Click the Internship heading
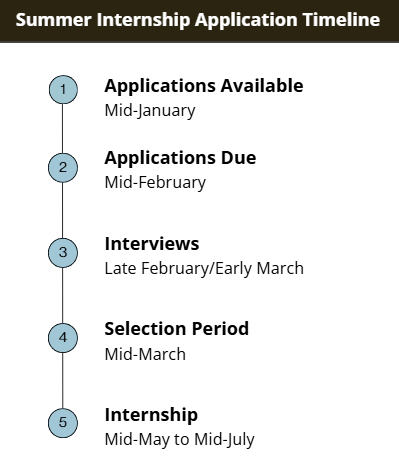The image size is (399, 465). 151,415
